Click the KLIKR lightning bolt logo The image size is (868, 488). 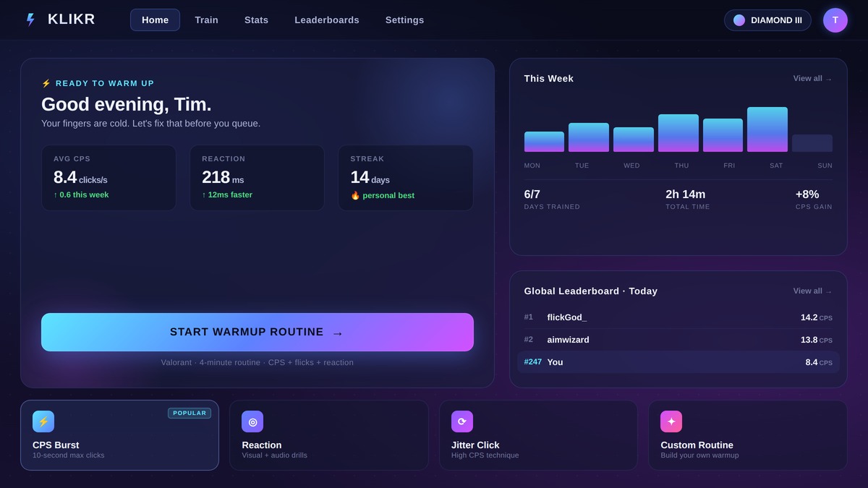coord(30,20)
